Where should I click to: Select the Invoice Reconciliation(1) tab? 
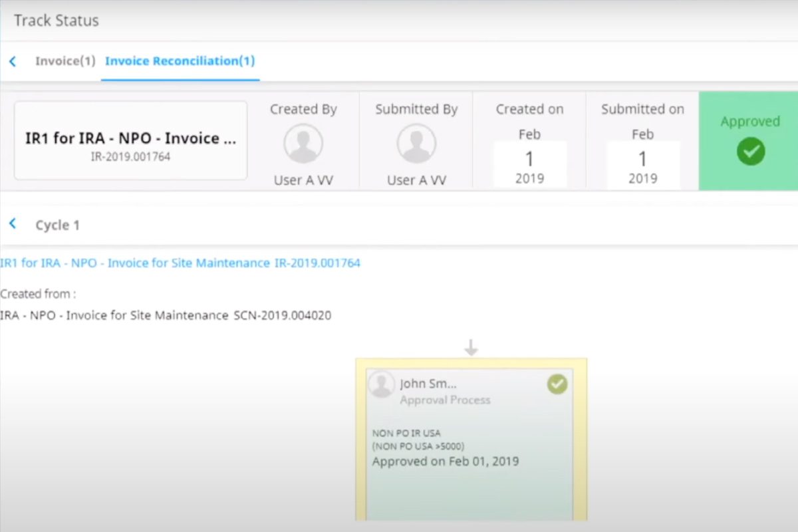click(x=180, y=61)
